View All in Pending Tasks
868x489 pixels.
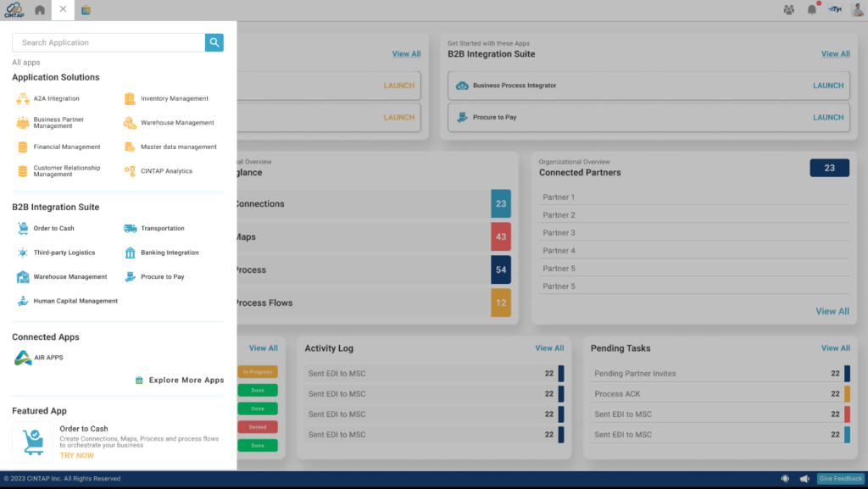[x=835, y=348]
